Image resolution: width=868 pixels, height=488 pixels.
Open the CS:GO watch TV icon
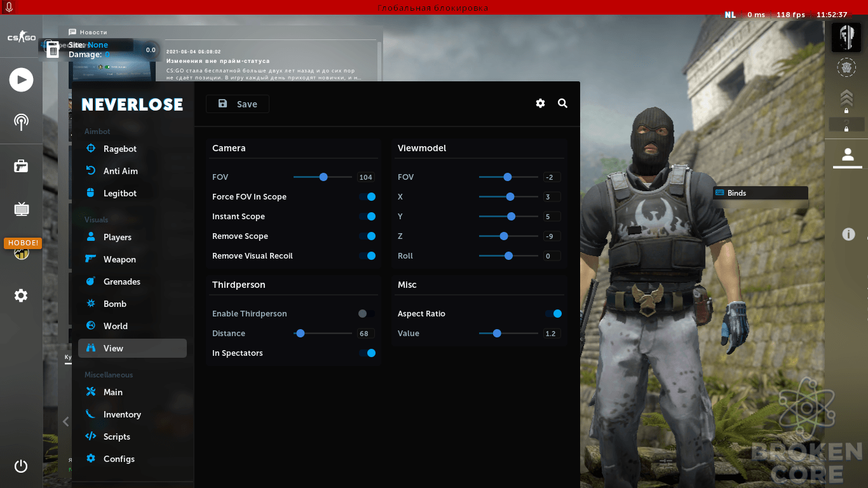21,208
